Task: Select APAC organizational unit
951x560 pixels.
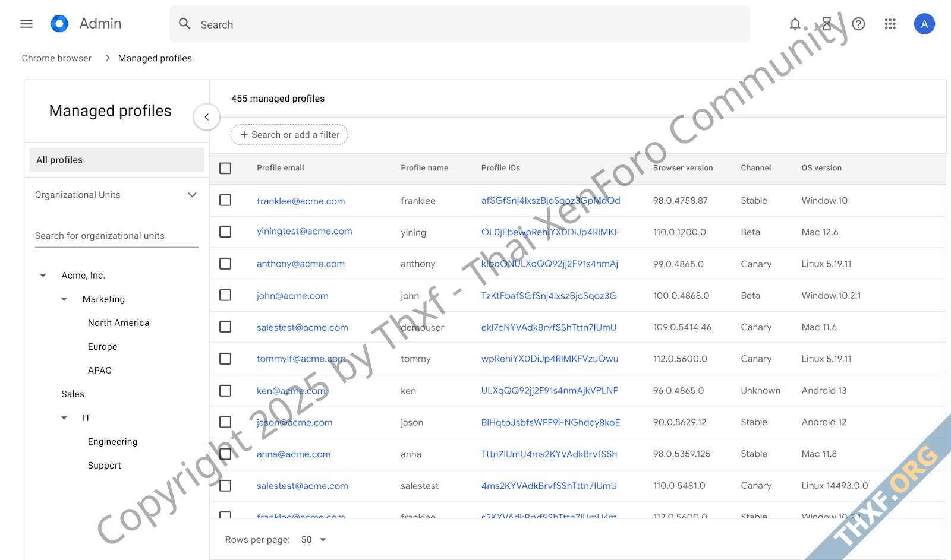Action: (x=99, y=371)
